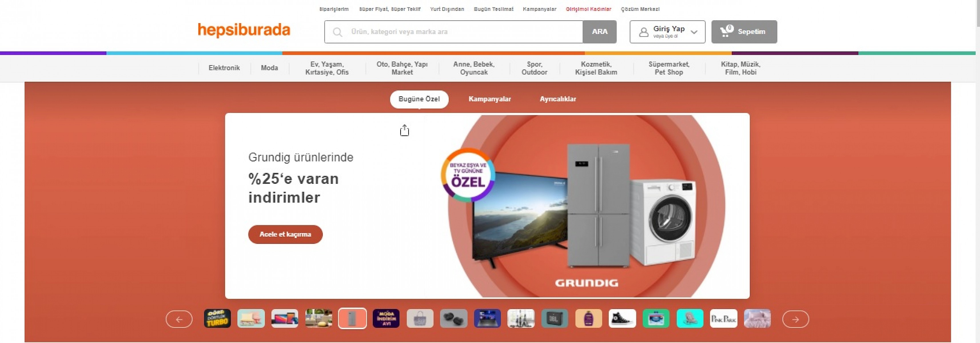The width and height of the screenshot is (980, 343).
Task: Open the Elektronik category menu
Action: [x=224, y=68]
